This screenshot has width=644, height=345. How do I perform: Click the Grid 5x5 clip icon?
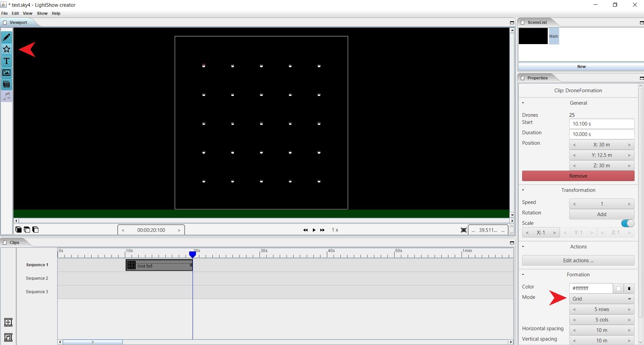click(131, 265)
